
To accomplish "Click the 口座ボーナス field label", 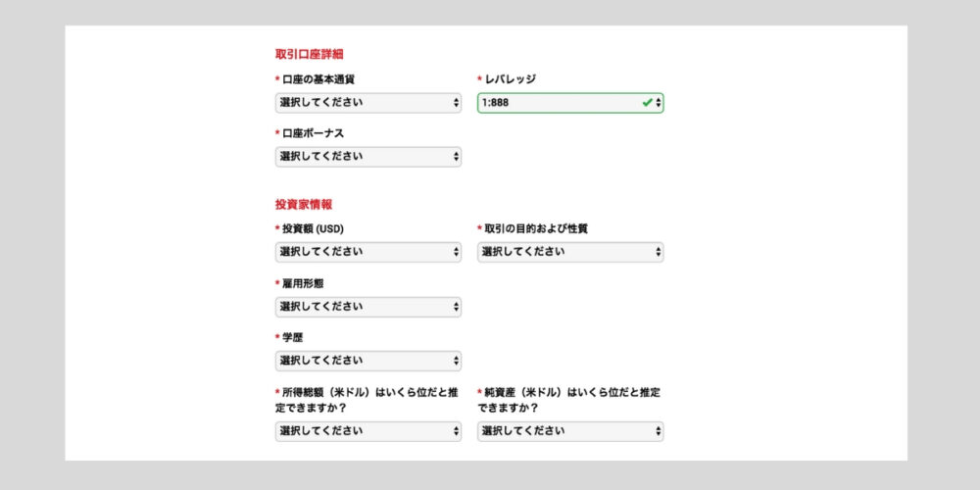I will tap(313, 133).
